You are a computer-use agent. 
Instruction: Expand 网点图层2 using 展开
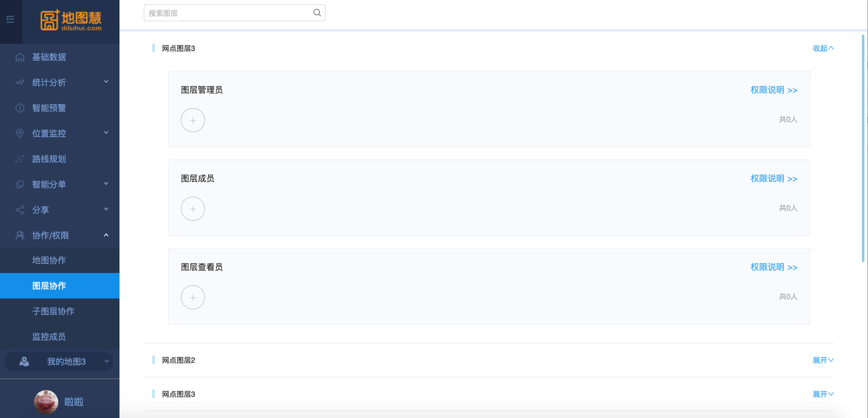pos(823,360)
